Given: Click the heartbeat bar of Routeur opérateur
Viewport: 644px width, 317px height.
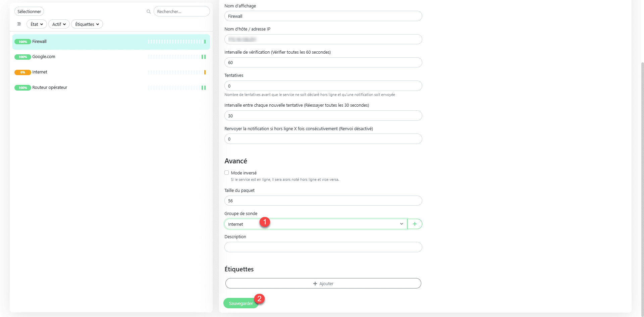Looking at the screenshot, I should click(176, 88).
